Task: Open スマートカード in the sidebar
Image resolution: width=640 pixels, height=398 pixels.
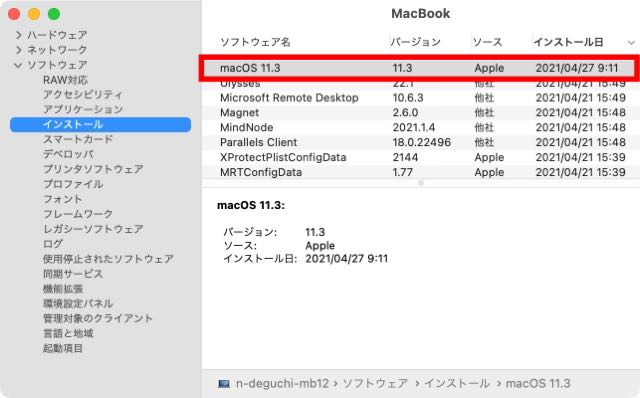Action: (x=78, y=139)
